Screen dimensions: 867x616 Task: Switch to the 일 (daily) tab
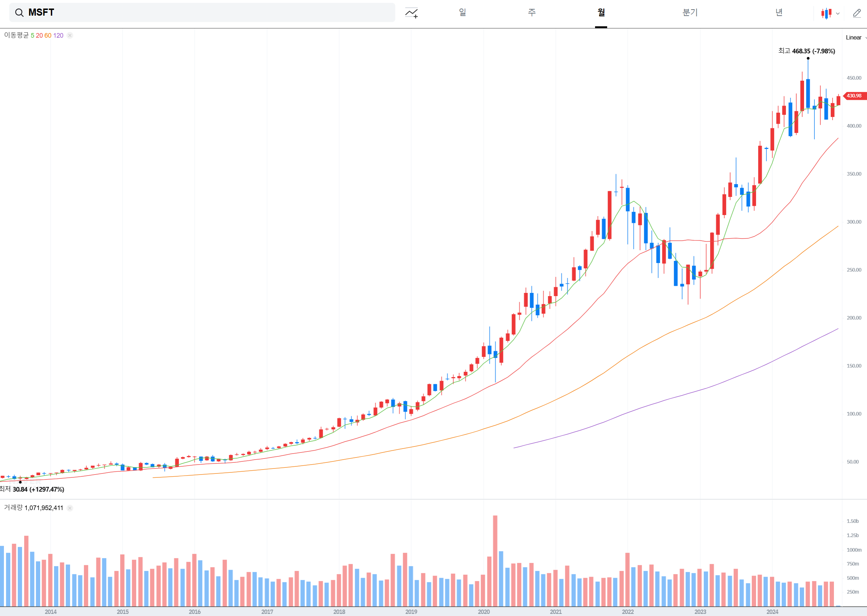pyautogui.click(x=462, y=12)
